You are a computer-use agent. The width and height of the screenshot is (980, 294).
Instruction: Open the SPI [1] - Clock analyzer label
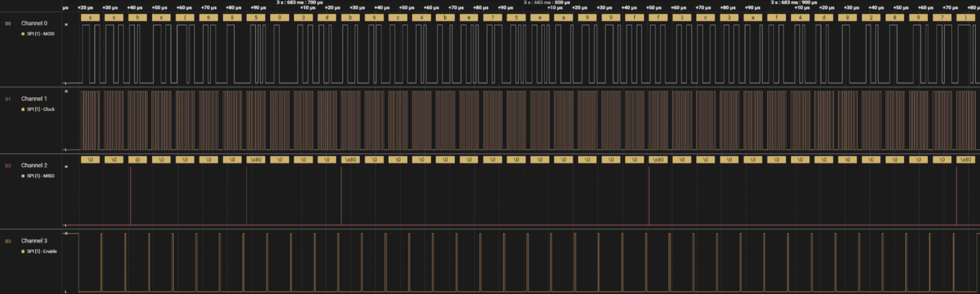click(x=41, y=110)
